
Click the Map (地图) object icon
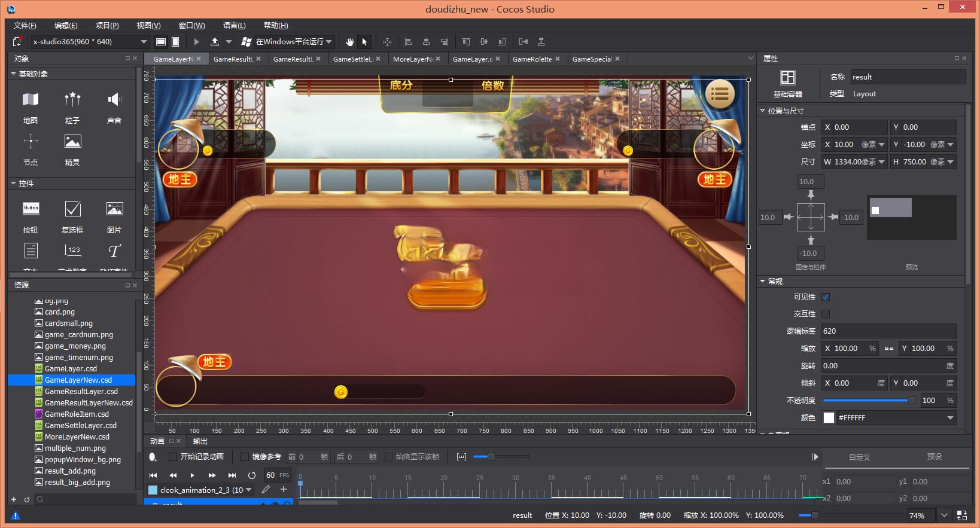pos(31,99)
